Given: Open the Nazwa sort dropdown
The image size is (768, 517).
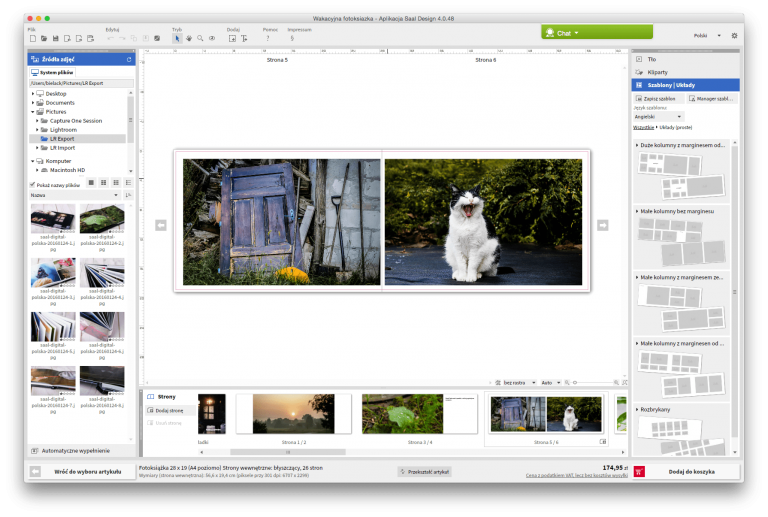Looking at the screenshot, I should click(x=74, y=195).
